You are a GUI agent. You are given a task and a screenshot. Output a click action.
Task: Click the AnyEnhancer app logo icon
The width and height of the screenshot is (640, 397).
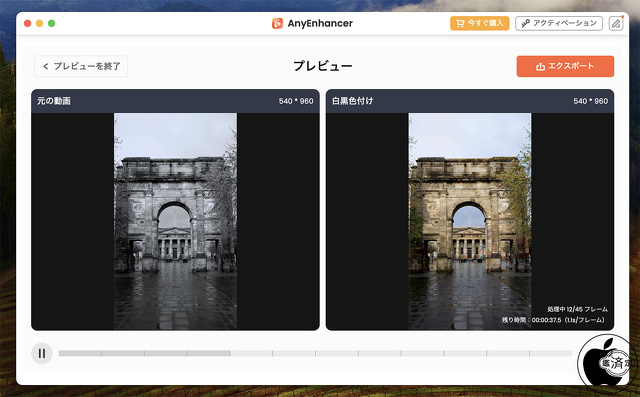(277, 23)
